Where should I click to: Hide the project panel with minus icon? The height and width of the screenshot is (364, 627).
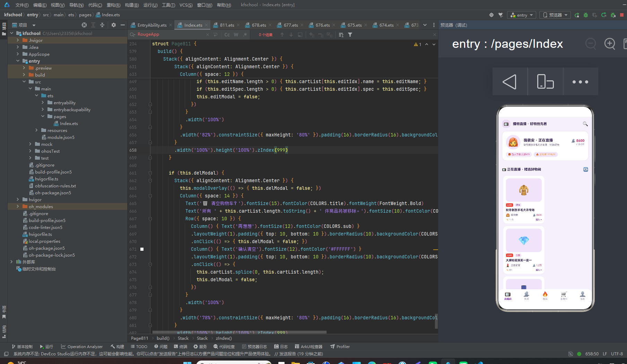tap(122, 25)
